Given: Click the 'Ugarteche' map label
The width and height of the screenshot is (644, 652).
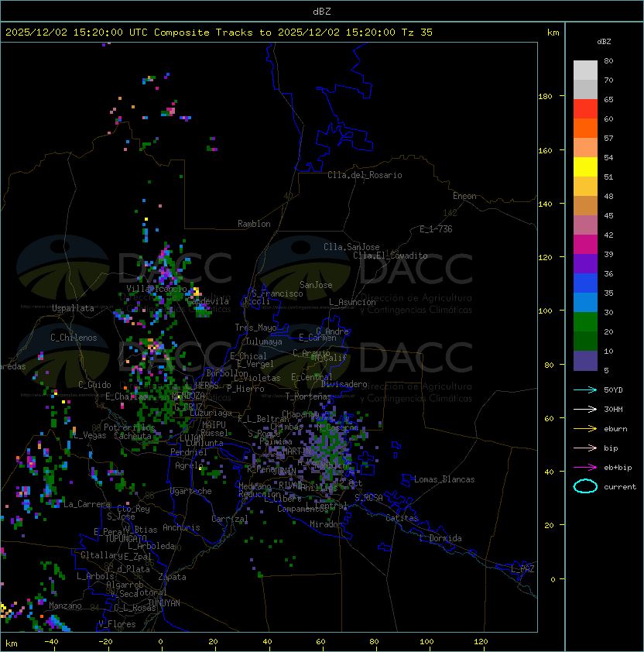Looking at the screenshot, I should click(x=191, y=491).
